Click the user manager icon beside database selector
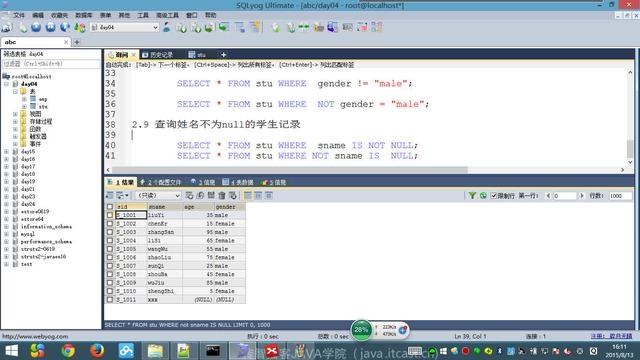 pyautogui.click(x=167, y=27)
